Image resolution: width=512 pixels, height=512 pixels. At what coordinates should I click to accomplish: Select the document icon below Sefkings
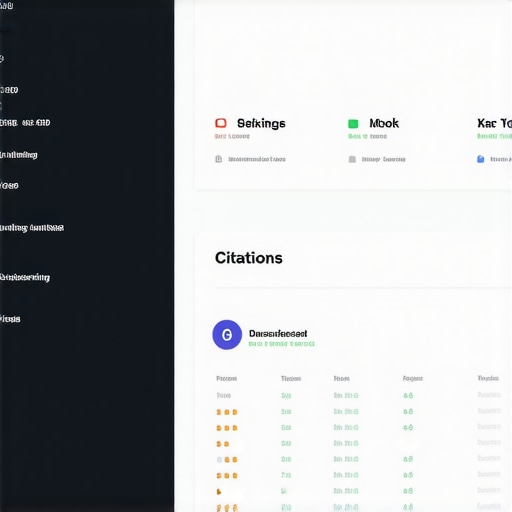click(219, 159)
